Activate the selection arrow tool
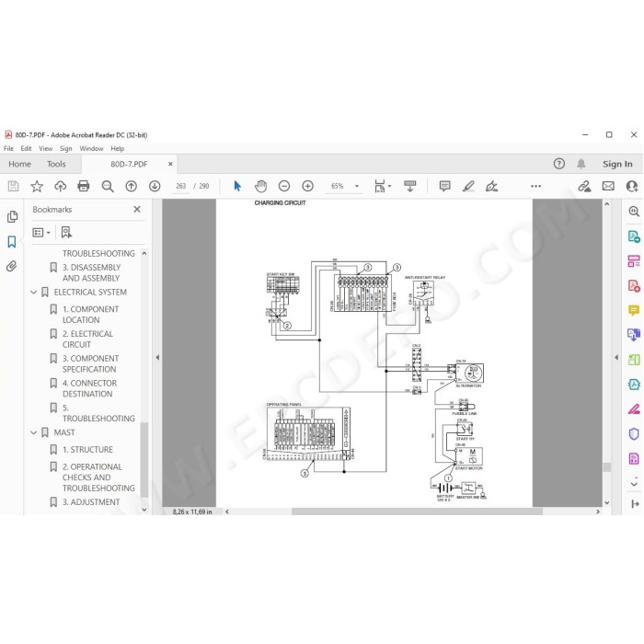This screenshot has height=644, width=644. [x=237, y=186]
